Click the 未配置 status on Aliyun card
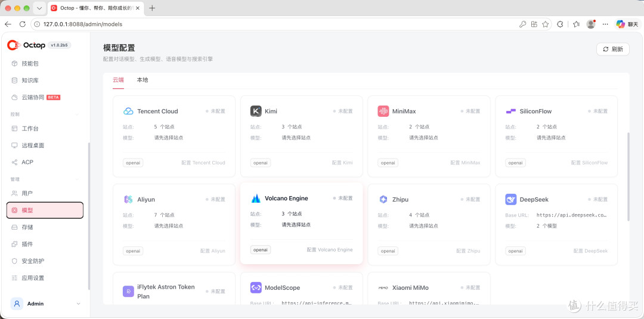Screen dimensions: 644x319 tap(216, 200)
